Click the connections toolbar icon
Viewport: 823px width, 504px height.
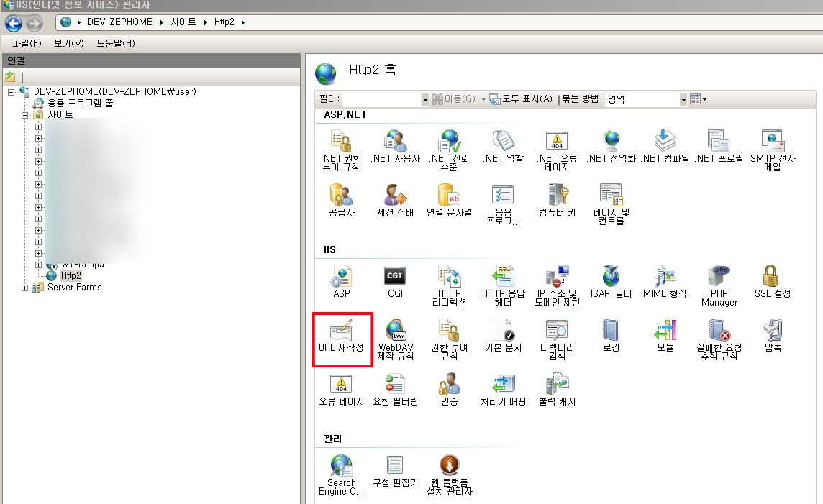[x=11, y=77]
